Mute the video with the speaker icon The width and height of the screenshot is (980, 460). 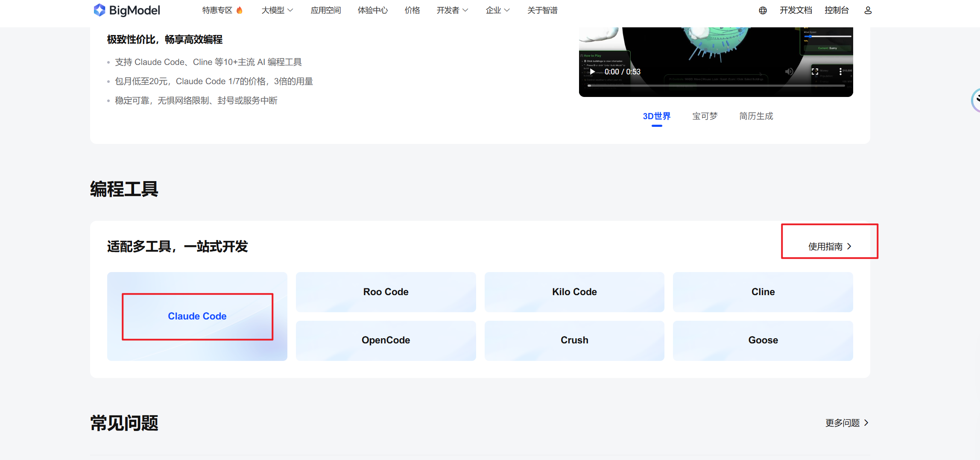tap(789, 72)
